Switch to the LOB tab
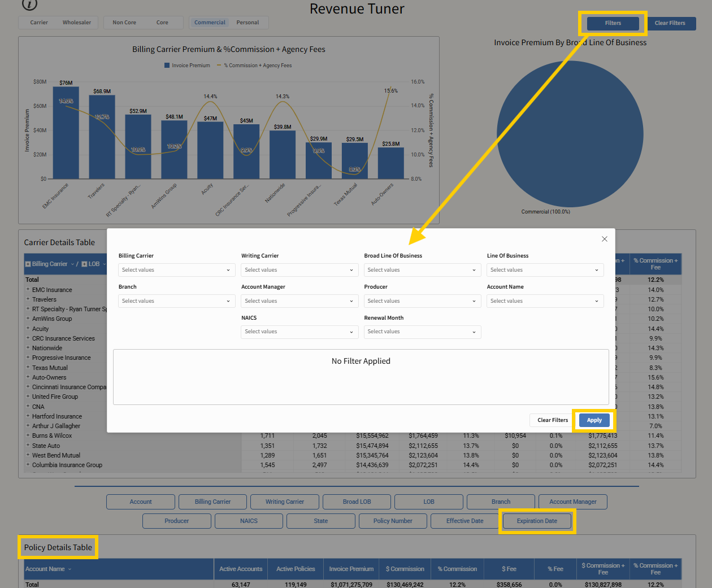Screen dimensions: 712x588 point(429,502)
